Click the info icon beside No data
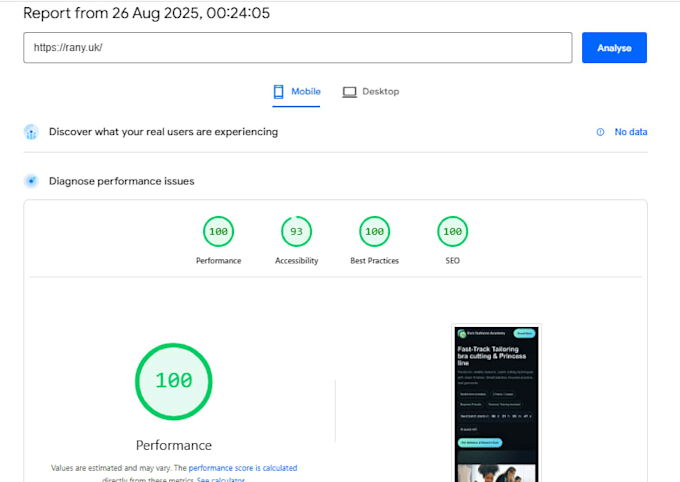This screenshot has height=482, width=680. 600,132
